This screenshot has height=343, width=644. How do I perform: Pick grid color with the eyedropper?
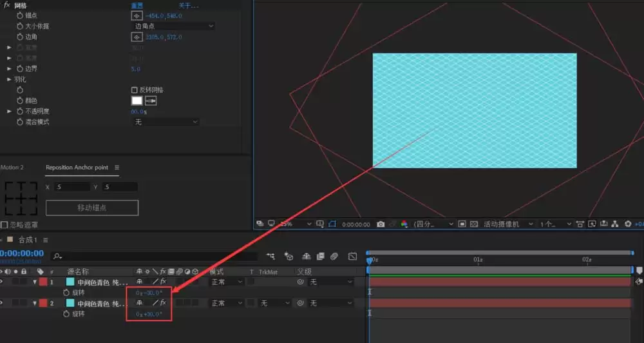(151, 101)
